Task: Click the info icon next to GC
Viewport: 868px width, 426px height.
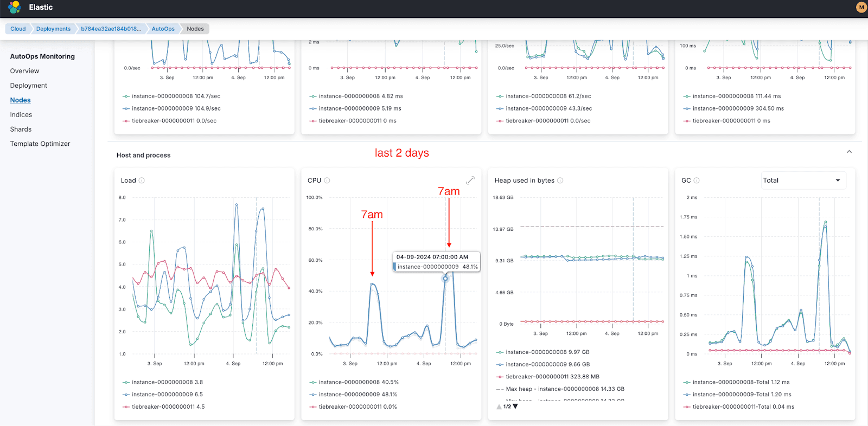Action: click(x=697, y=180)
